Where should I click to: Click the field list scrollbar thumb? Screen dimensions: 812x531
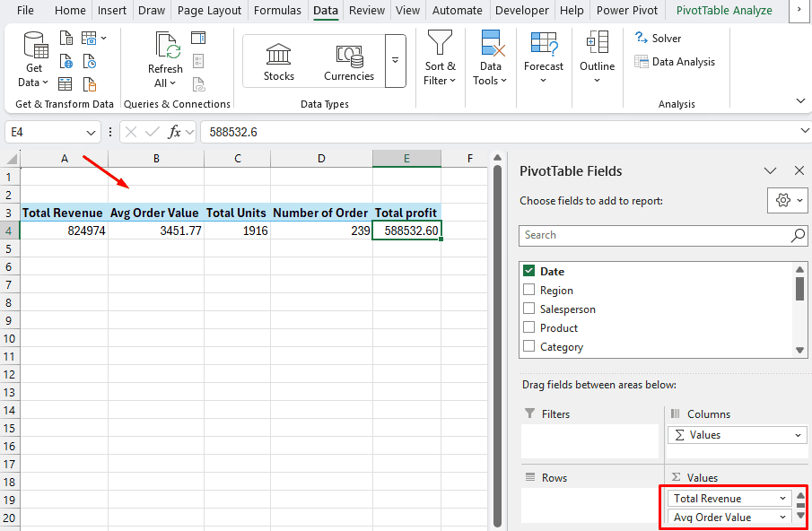click(799, 288)
